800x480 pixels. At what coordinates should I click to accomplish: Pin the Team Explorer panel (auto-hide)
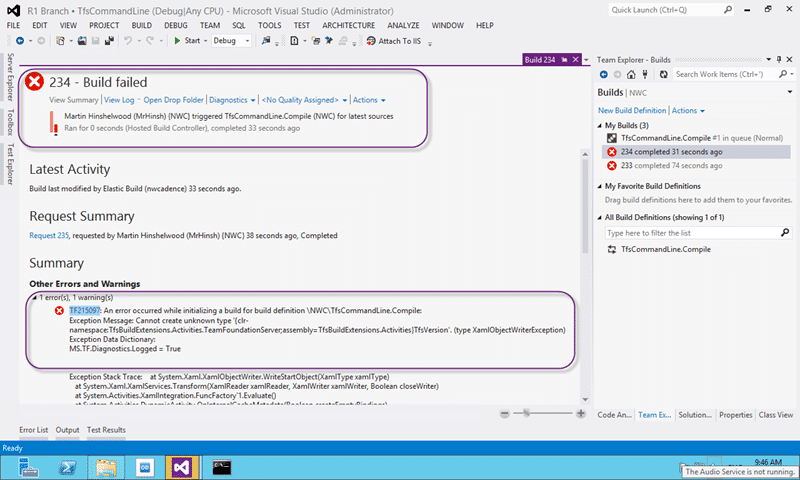click(x=779, y=60)
